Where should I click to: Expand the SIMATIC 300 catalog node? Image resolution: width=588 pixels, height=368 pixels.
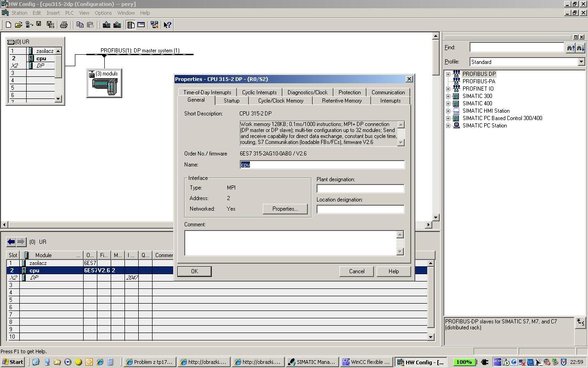tap(448, 96)
